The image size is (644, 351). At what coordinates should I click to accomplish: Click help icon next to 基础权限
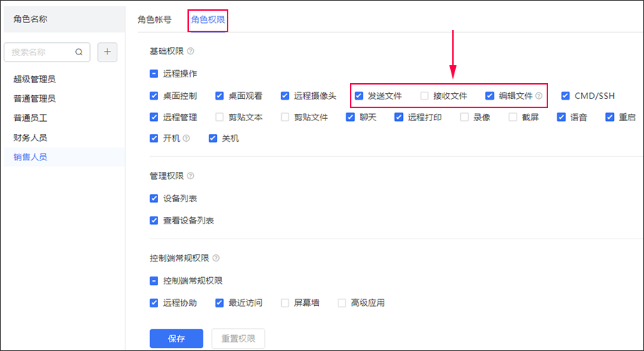click(190, 52)
